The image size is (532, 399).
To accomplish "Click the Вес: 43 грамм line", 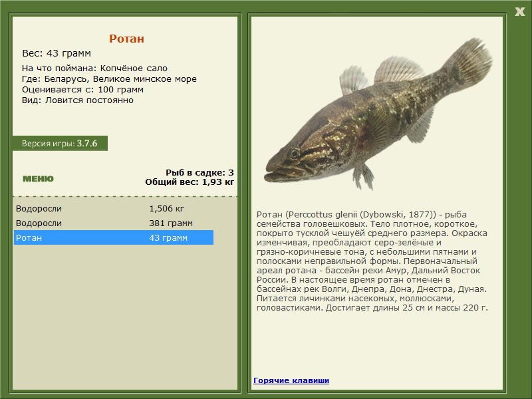I will click(x=57, y=53).
